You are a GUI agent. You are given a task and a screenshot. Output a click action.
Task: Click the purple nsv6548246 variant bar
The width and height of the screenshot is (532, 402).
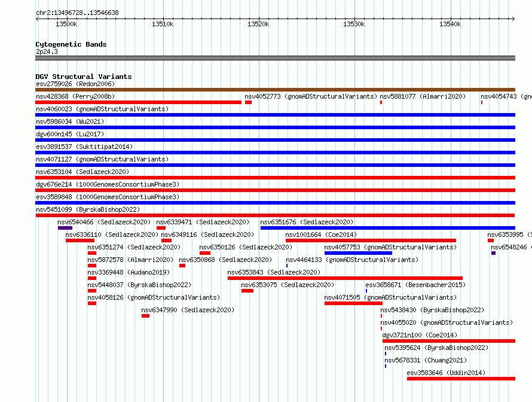(493, 253)
